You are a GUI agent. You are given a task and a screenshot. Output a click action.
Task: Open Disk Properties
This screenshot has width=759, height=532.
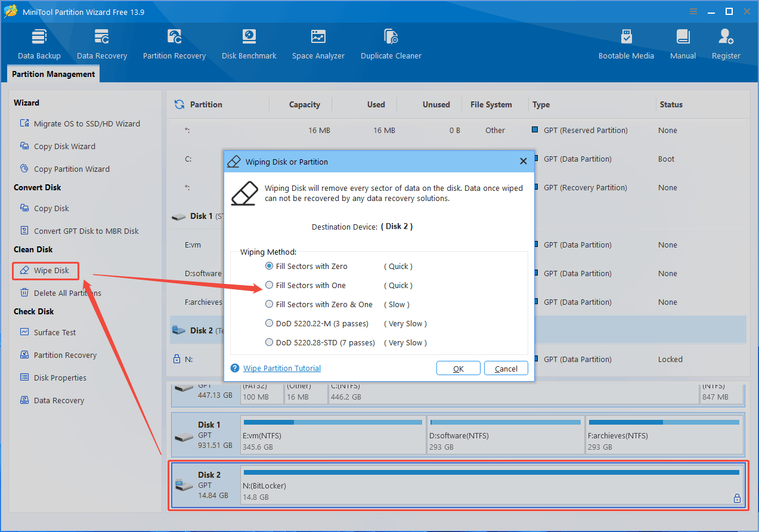click(53, 378)
